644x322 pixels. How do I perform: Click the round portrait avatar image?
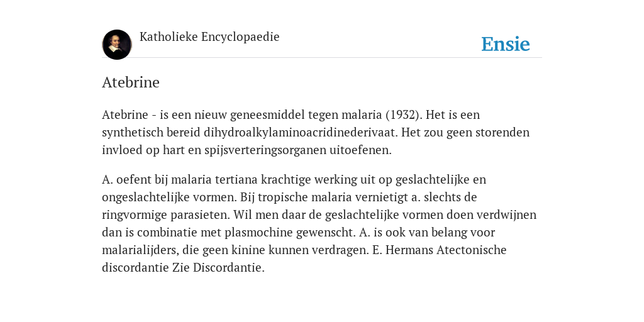pos(117,45)
